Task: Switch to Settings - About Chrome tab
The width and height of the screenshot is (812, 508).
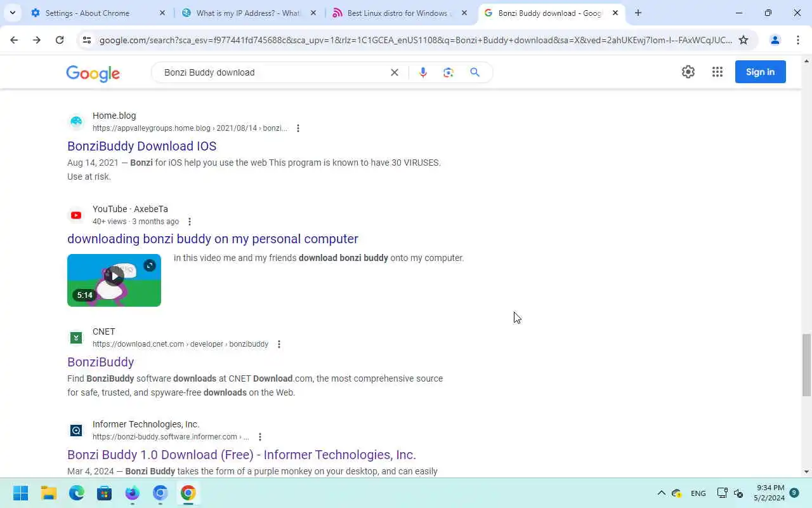Action: 99,13
